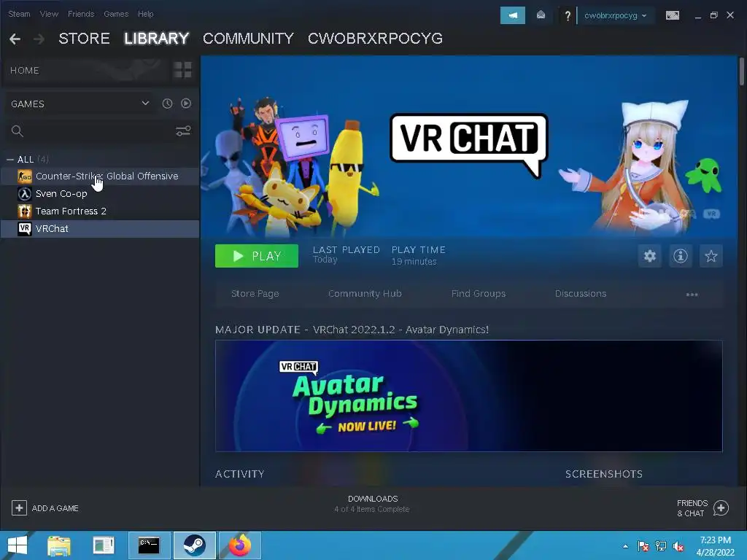Click the library search input field

[x=98, y=131]
